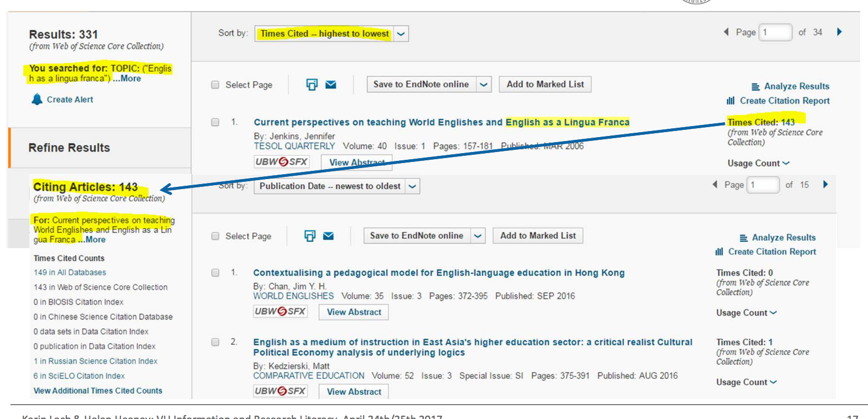Click the print icon above the Jenkins article

(312, 85)
